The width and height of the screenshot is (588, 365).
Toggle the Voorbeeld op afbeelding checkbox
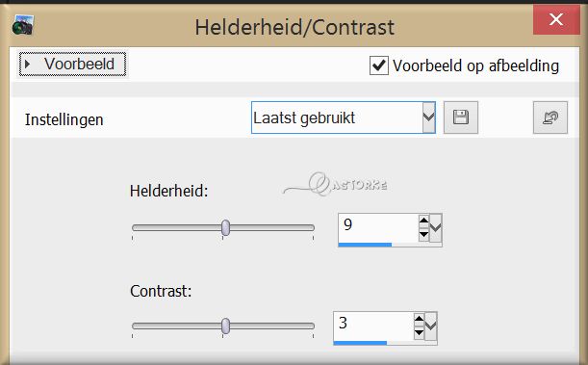click(x=379, y=65)
